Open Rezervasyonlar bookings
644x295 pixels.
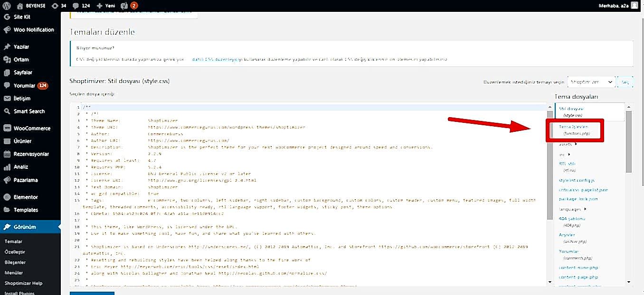[30, 154]
